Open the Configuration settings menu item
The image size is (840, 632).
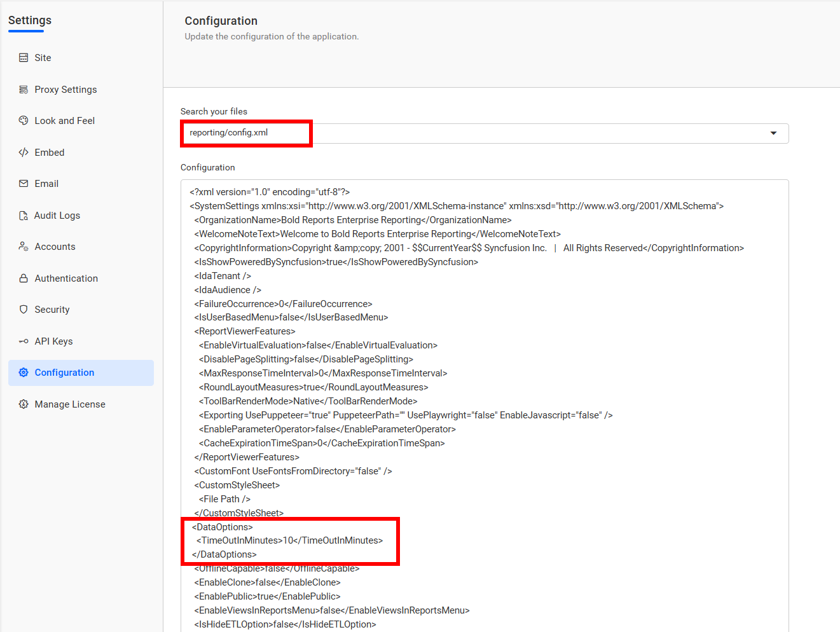[64, 373]
